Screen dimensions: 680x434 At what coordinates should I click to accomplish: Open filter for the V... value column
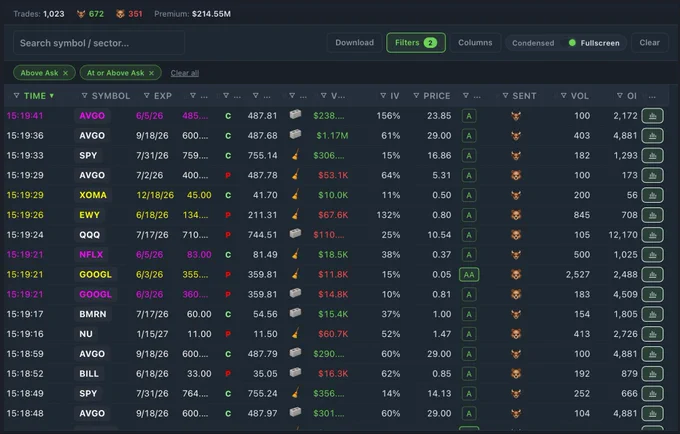[x=324, y=96]
